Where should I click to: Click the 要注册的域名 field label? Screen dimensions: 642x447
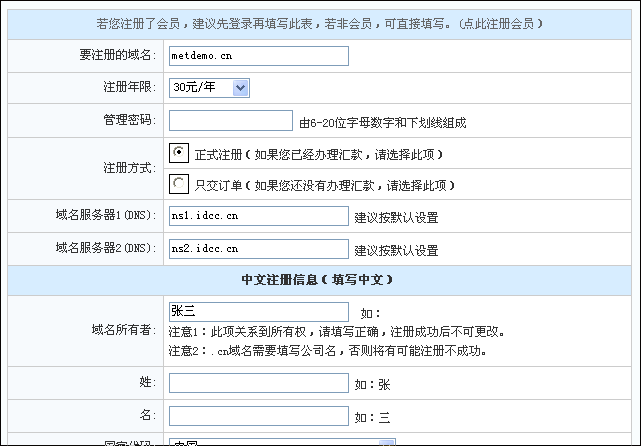tap(118, 56)
